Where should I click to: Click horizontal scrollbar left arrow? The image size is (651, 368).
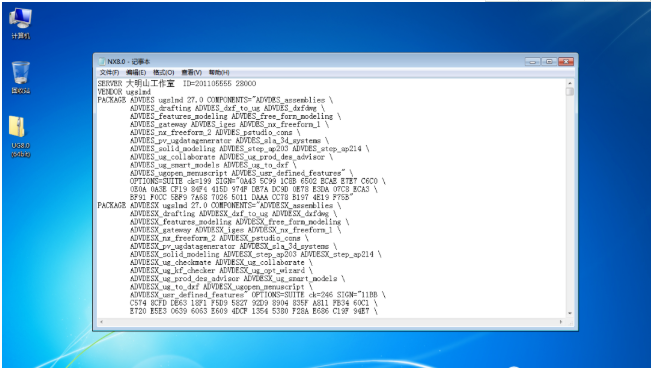(x=101, y=322)
